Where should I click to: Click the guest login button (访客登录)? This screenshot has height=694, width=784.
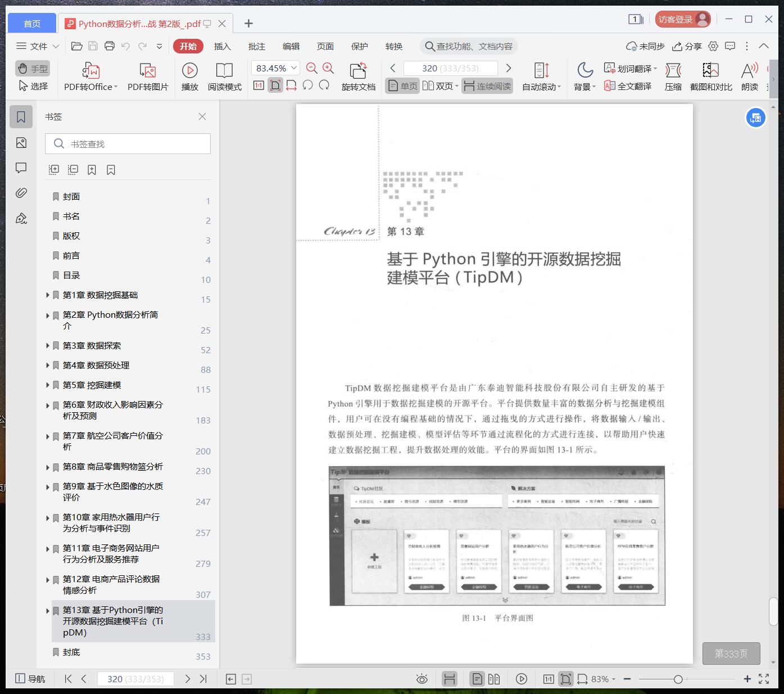[683, 19]
